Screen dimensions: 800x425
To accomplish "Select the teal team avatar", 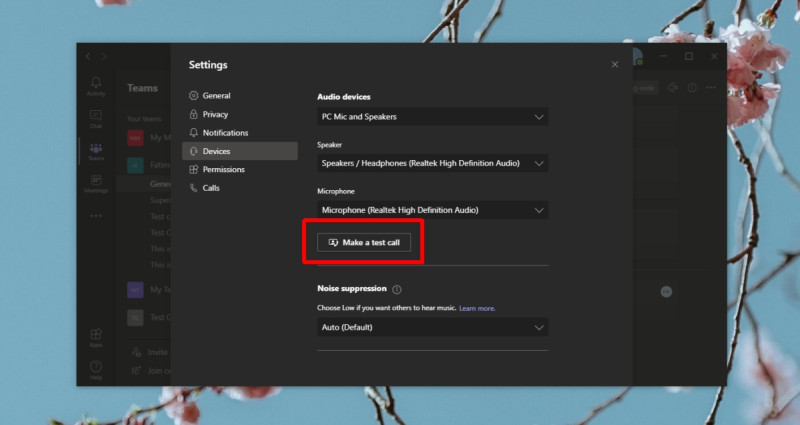I will 135,165.
